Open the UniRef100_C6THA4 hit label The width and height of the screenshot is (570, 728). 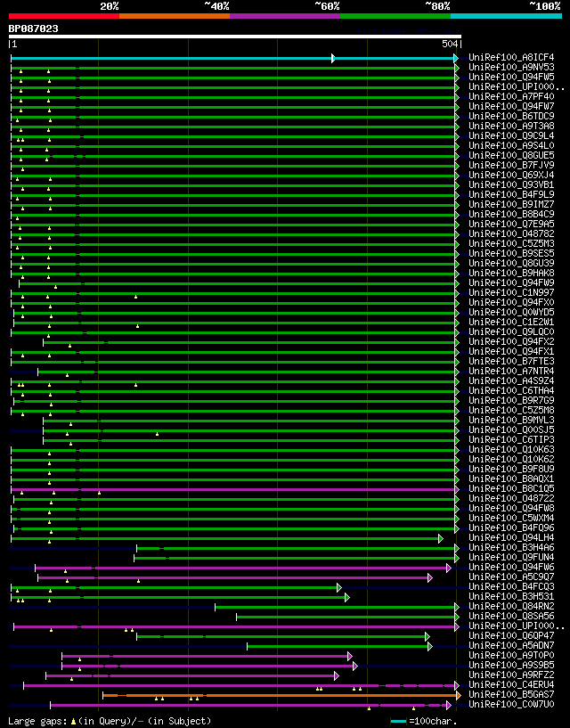(x=511, y=391)
